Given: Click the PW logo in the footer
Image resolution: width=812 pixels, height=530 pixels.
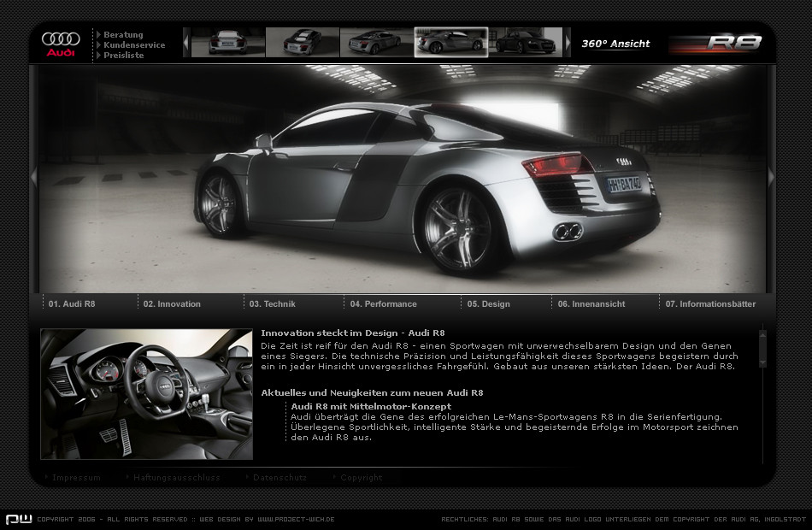Looking at the screenshot, I should click(x=19, y=519).
